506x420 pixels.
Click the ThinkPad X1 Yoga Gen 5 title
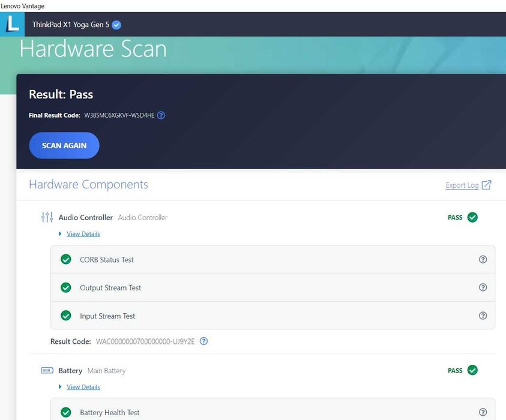(x=71, y=25)
